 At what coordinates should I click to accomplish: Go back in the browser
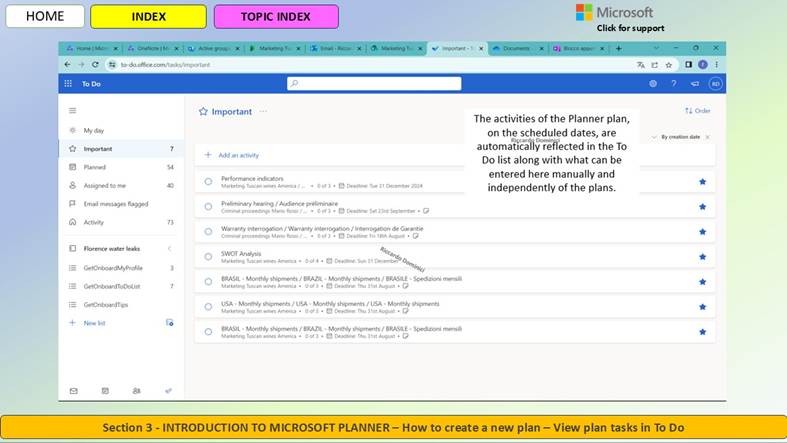67,65
